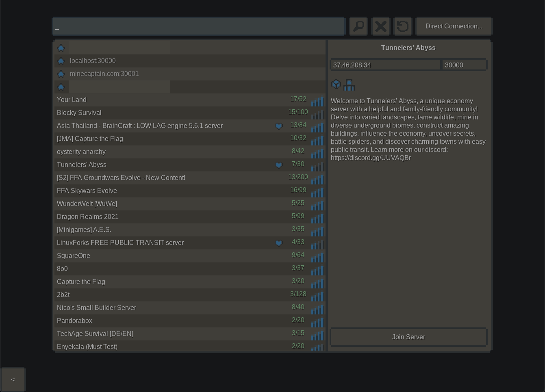Screen dimensions: 545x392
Task: Click the house icon beside localhost:30000
Action: coord(61,61)
